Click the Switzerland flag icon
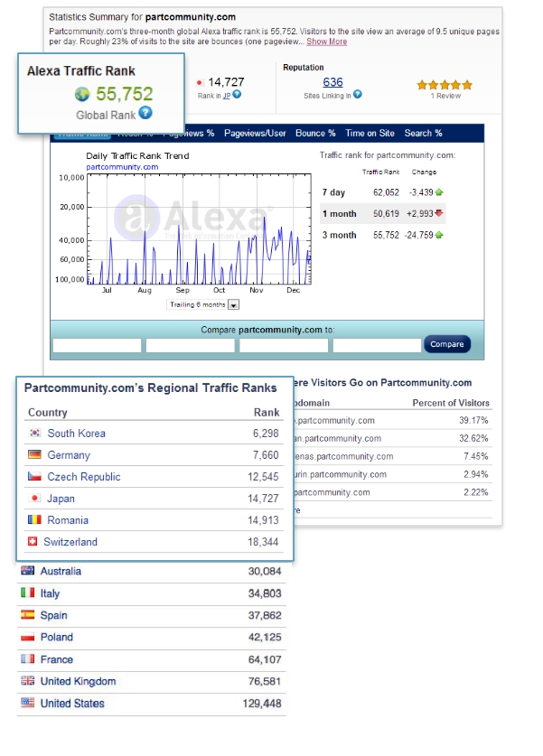 [x=35, y=542]
